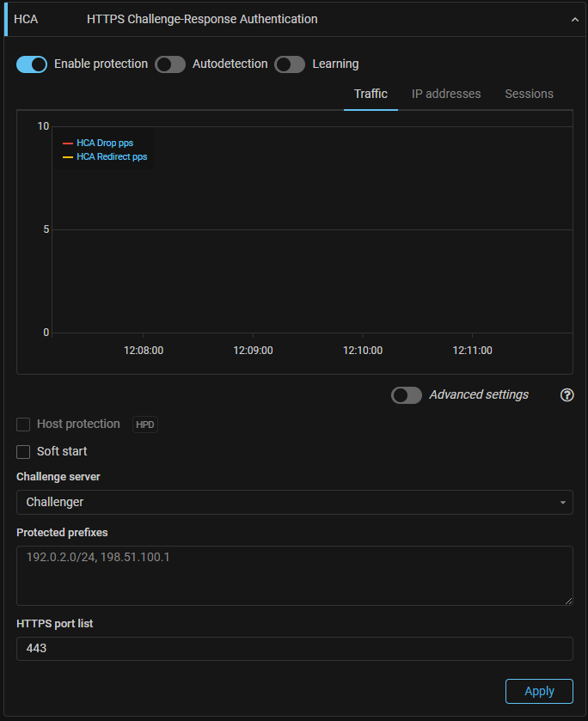Click the Challenge server dropdown arrow

562,502
